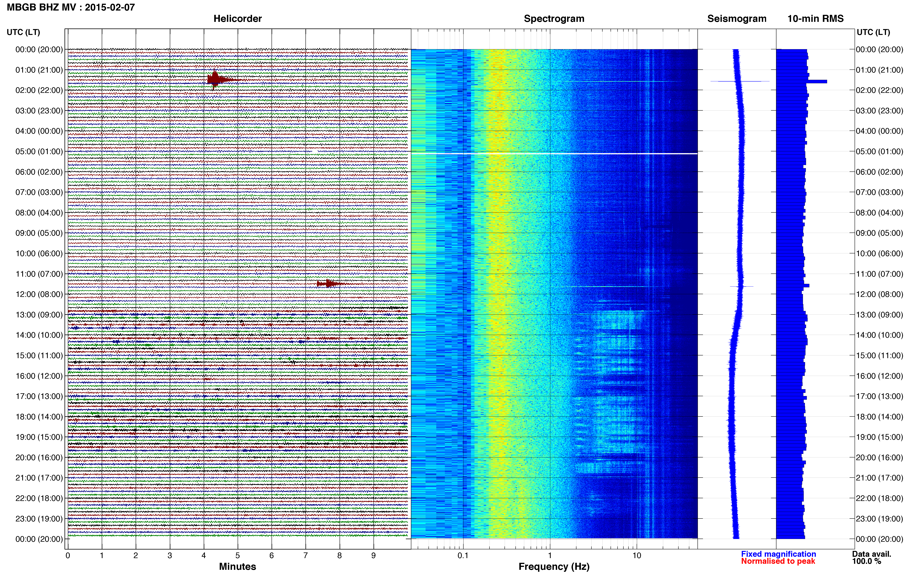924x578 pixels.
Task: Select the '10-min RMS' panel heading
Action: [x=816, y=19]
